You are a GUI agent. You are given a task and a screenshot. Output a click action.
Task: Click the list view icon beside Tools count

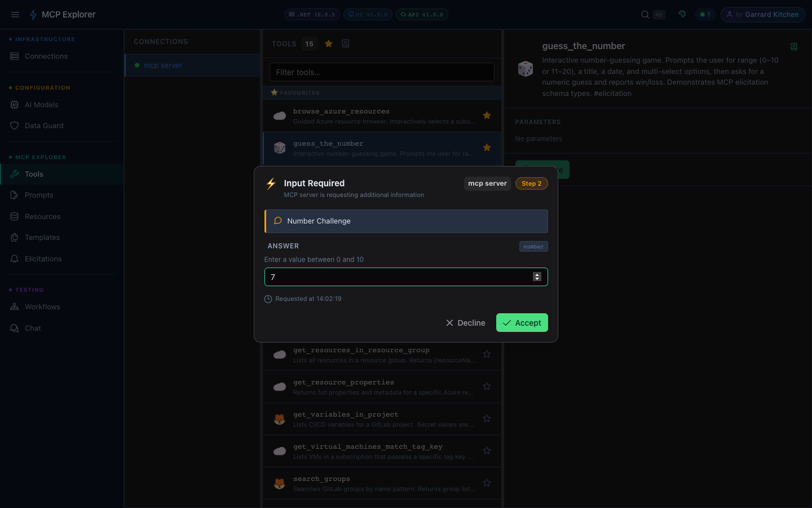[x=346, y=43]
